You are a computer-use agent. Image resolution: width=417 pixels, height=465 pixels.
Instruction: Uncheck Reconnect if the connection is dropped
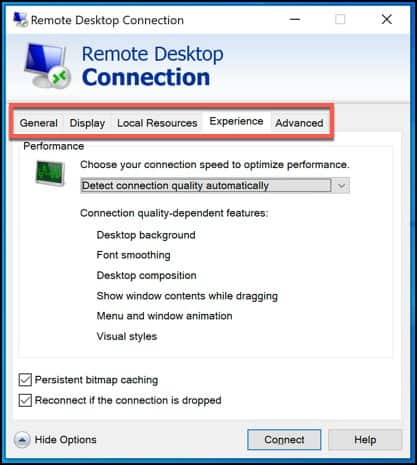click(25, 400)
